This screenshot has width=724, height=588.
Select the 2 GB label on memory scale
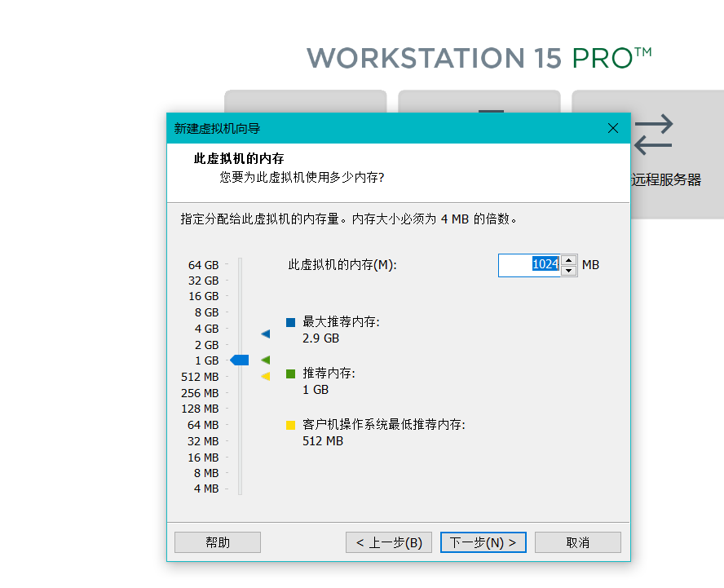tap(206, 345)
